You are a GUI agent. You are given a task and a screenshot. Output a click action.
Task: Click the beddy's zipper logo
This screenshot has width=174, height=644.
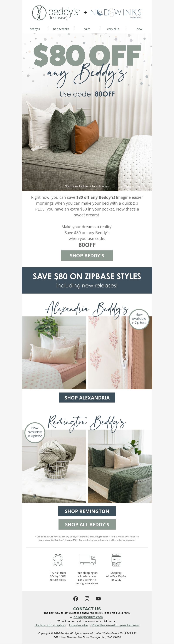tap(56, 13)
